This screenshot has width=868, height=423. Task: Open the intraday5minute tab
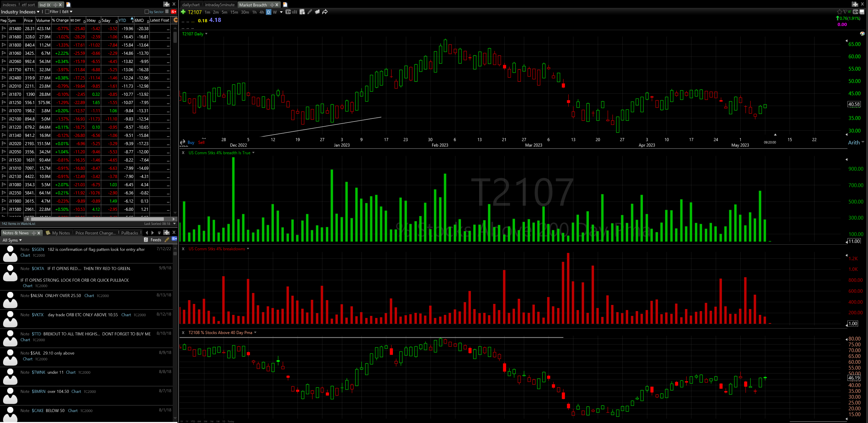219,4
